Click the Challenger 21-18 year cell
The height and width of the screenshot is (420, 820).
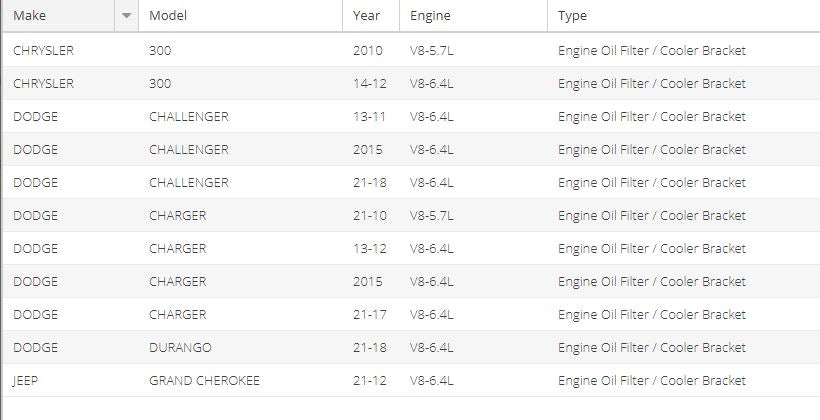(x=371, y=182)
